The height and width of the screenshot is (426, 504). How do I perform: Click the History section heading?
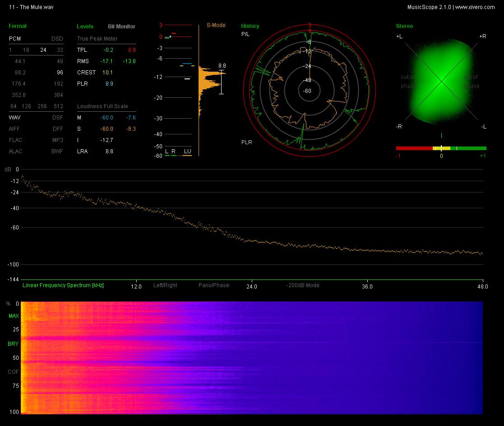coord(250,26)
